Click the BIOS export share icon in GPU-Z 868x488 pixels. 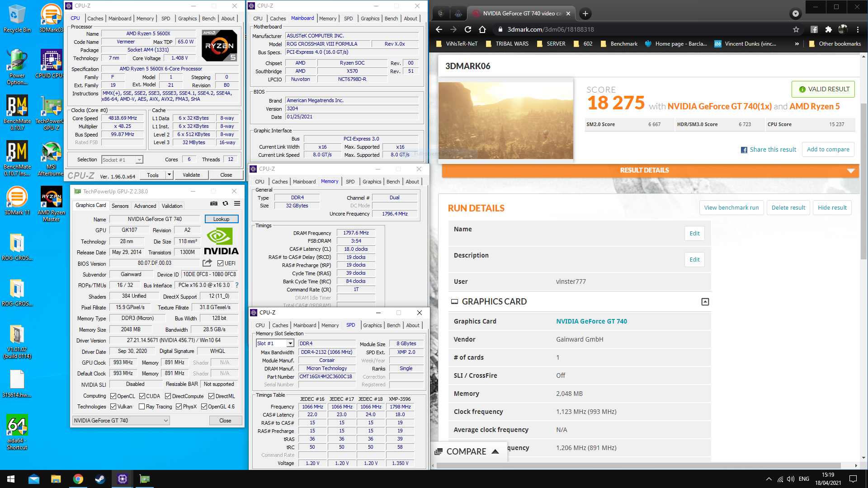207,263
